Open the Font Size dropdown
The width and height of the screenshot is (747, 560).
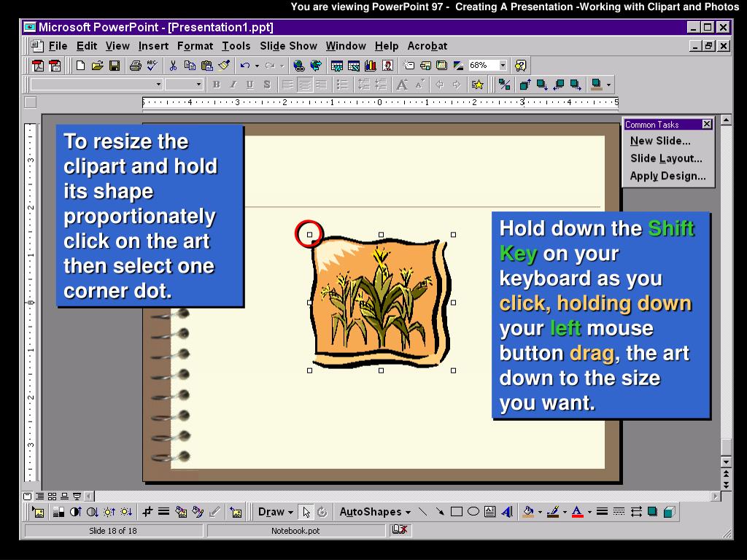click(x=198, y=85)
